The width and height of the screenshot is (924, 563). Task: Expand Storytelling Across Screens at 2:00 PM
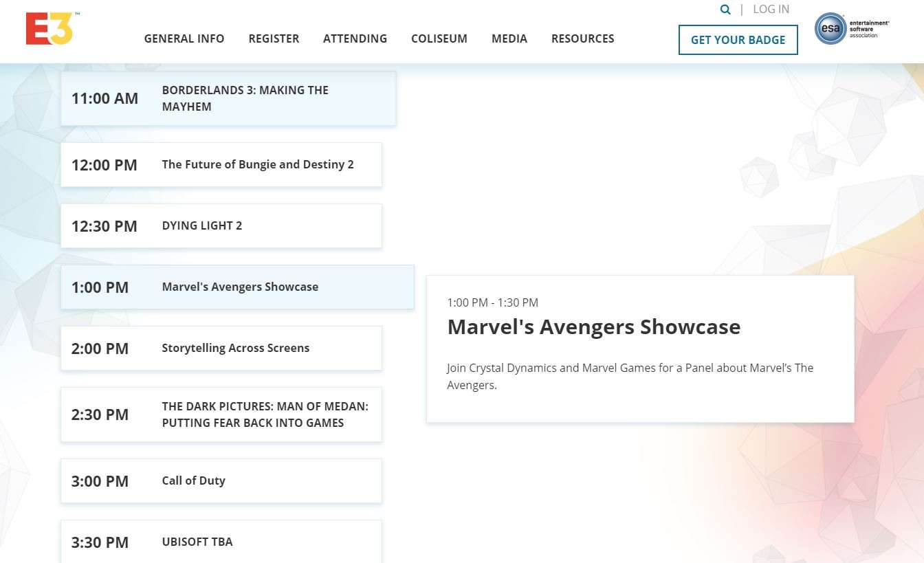(x=221, y=349)
